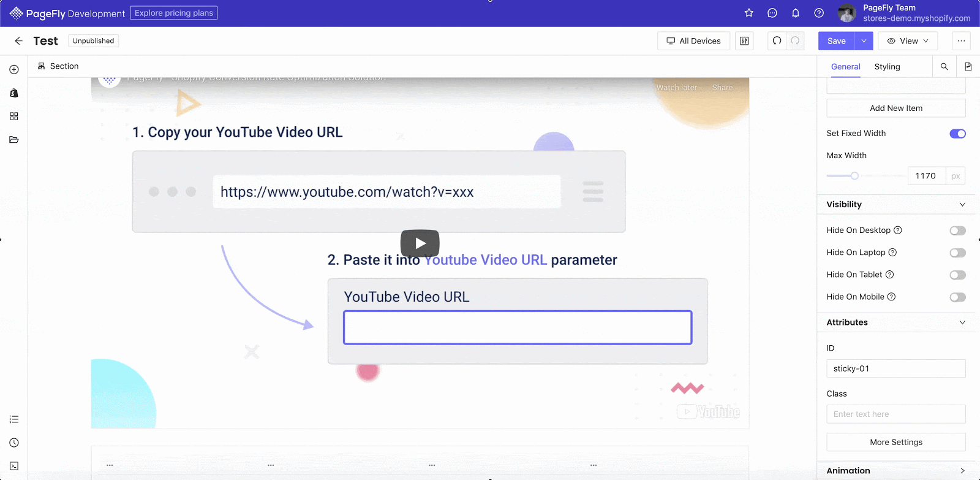Click the help icon beside Hide On Tablet

pyautogui.click(x=890, y=275)
